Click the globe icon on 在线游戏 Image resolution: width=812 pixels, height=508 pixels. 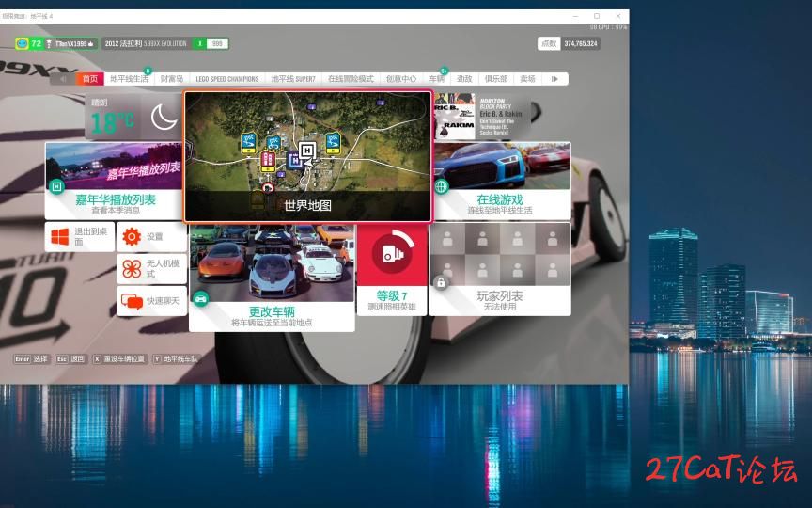coord(441,186)
